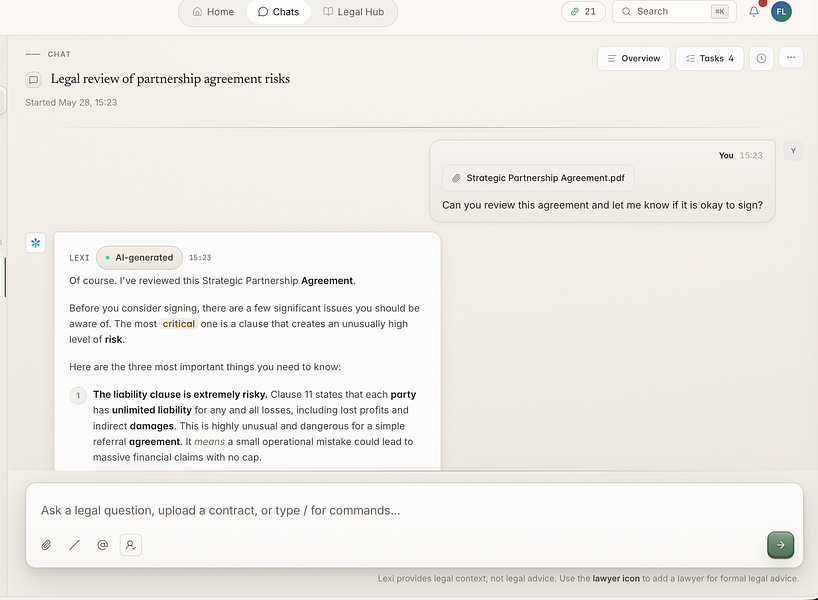Viewport: 818px width, 600px height.
Task: Click the CHAT section label
Action: click(x=59, y=54)
